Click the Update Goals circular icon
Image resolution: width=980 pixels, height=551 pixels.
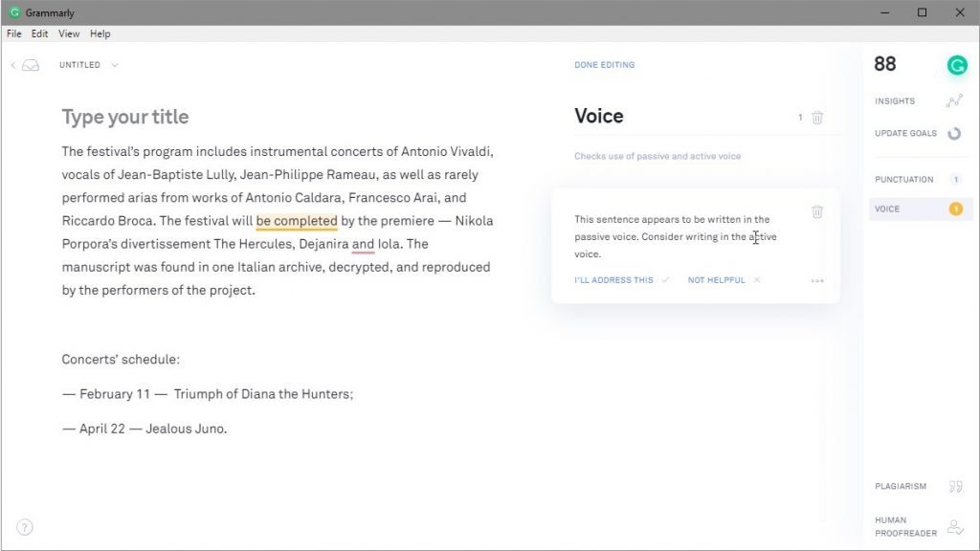[954, 134]
